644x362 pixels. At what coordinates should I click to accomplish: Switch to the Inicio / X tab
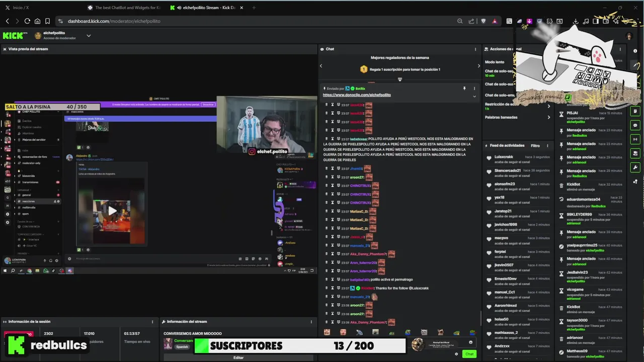tap(20, 8)
